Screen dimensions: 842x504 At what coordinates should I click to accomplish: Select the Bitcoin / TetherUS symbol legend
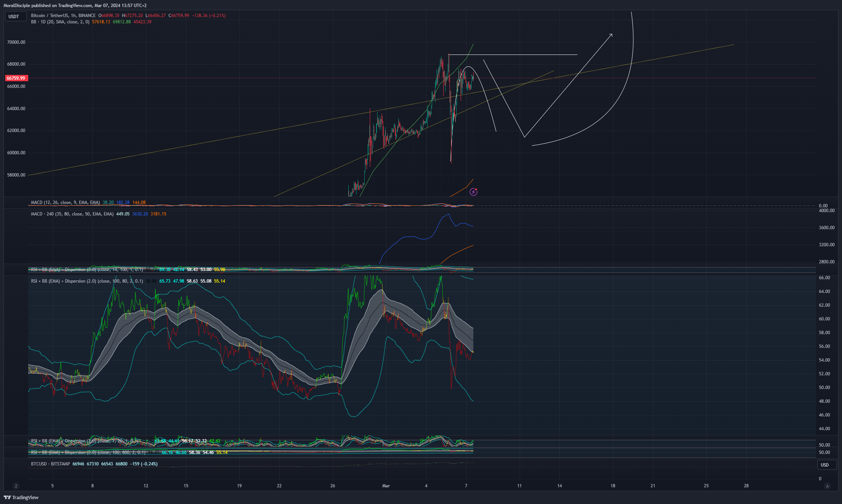pos(63,16)
